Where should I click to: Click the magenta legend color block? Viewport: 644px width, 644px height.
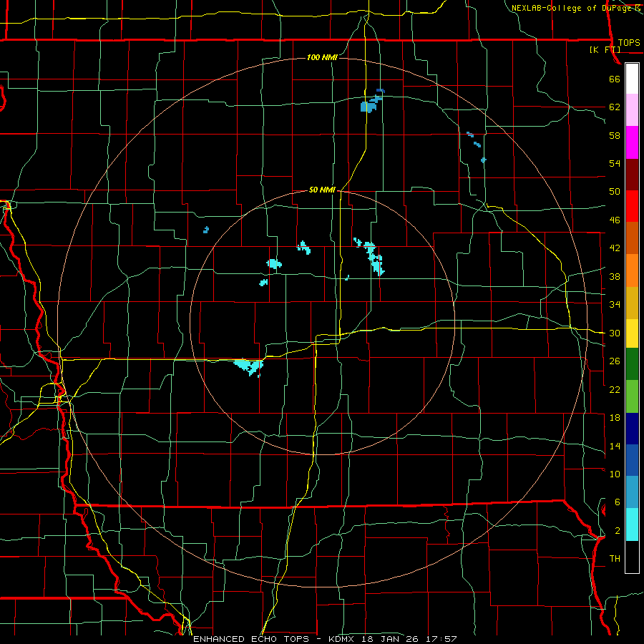coord(632,142)
